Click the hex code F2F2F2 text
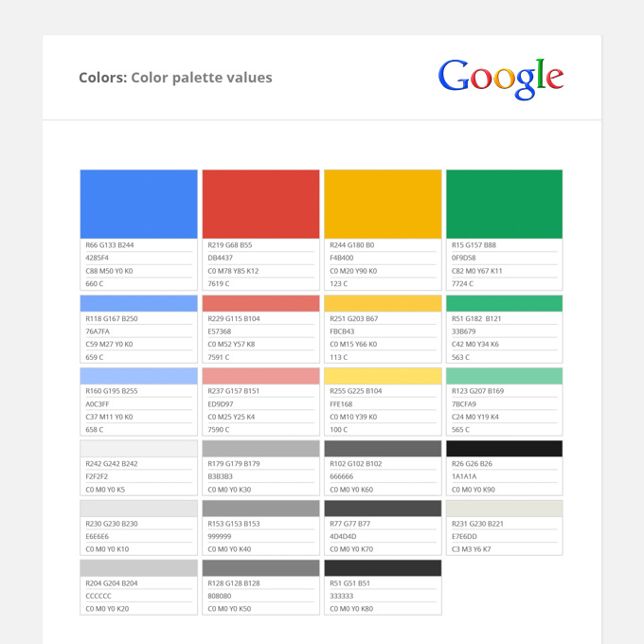The height and width of the screenshot is (644, 644). (98, 476)
